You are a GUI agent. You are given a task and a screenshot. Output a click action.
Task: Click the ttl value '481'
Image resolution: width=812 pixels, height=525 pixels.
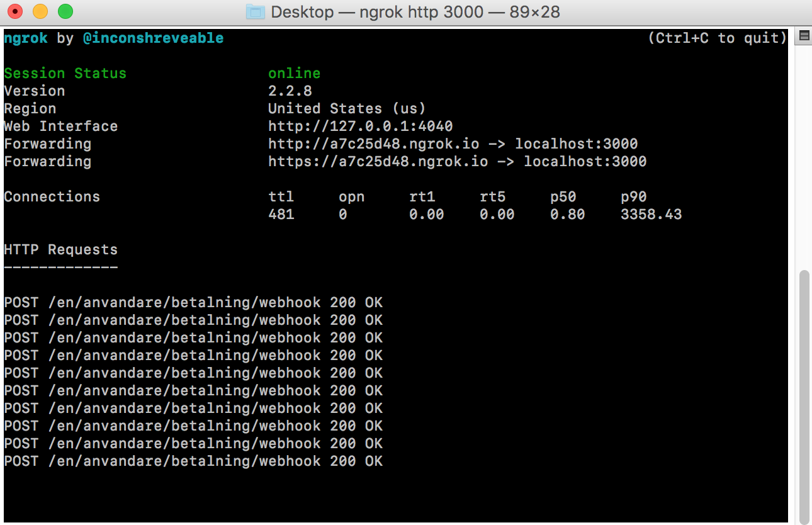[281, 215]
